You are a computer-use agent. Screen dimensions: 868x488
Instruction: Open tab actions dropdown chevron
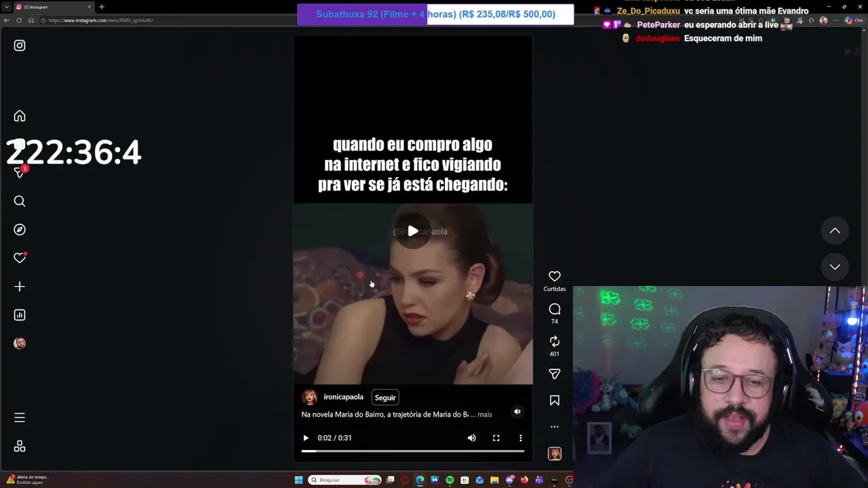click(x=7, y=7)
